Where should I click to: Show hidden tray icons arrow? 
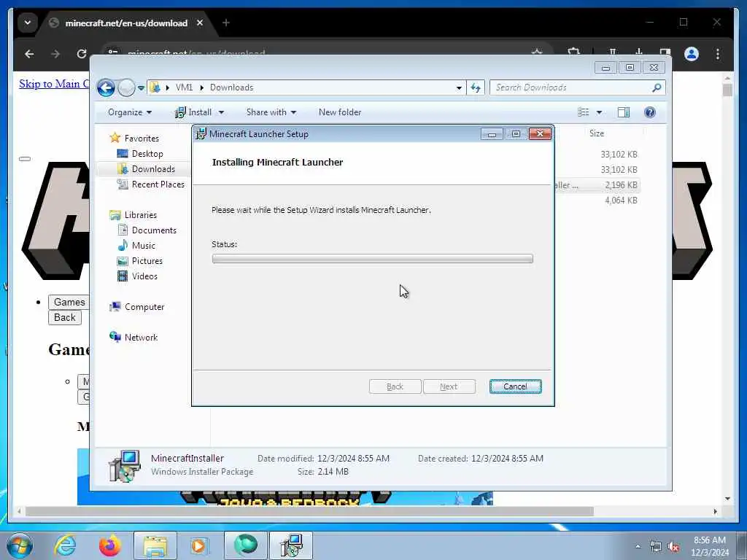[638, 546]
